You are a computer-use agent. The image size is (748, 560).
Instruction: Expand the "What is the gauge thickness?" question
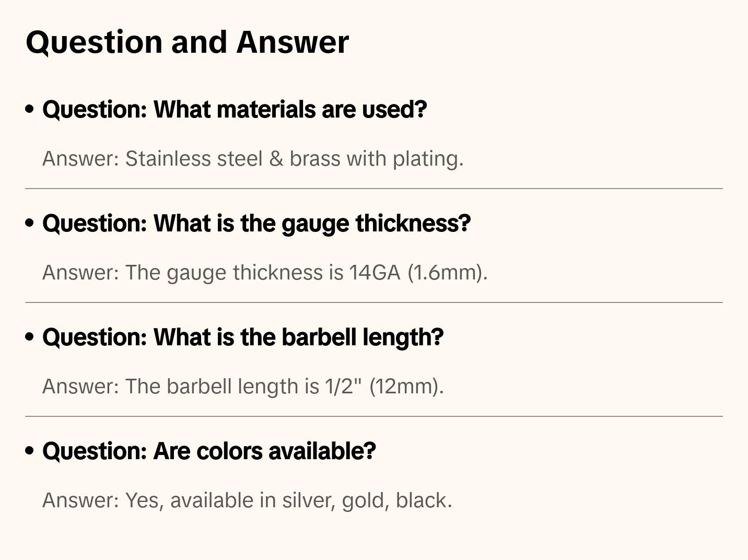point(256,224)
